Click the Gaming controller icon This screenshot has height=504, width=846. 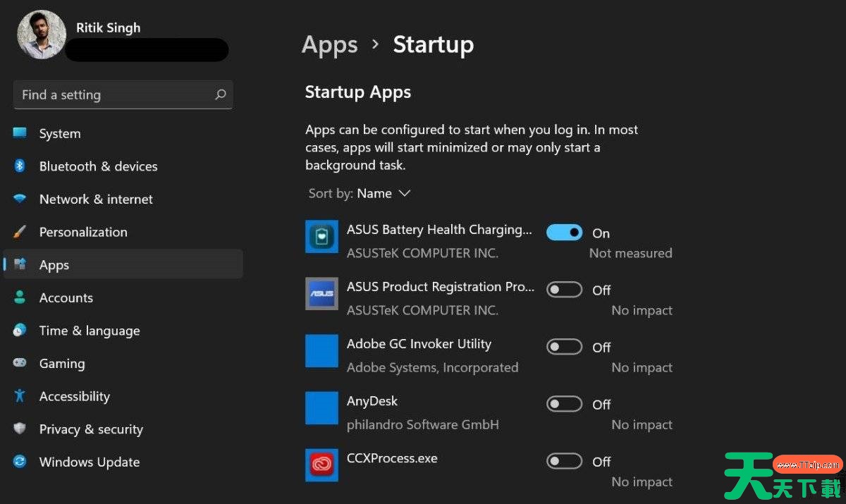20,363
